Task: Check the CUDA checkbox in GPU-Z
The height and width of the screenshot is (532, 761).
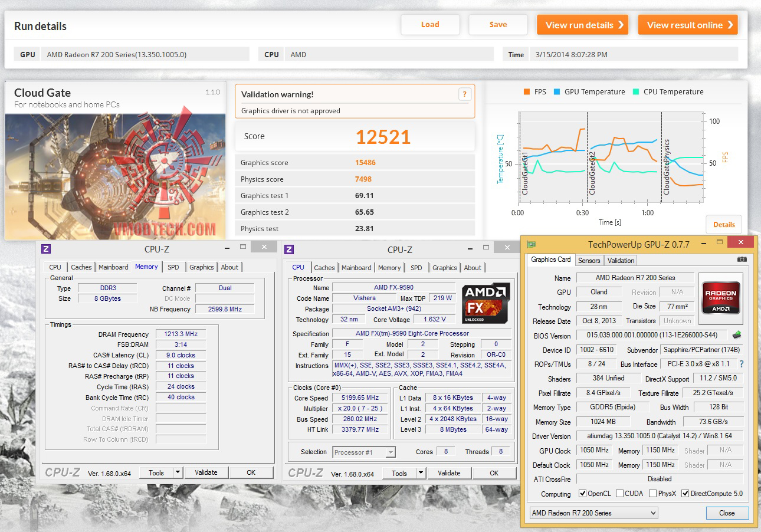Action: [619, 494]
